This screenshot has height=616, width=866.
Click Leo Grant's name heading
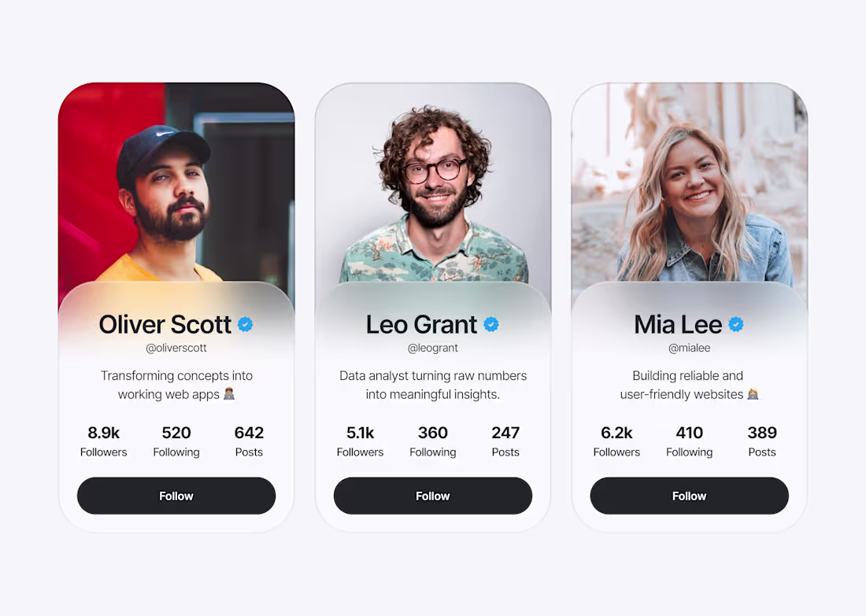pos(422,324)
